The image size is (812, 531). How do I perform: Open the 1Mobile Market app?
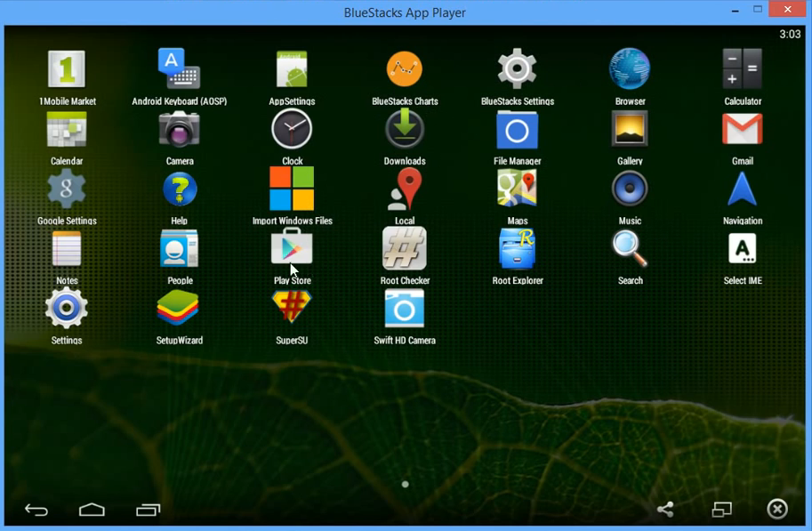[x=67, y=68]
